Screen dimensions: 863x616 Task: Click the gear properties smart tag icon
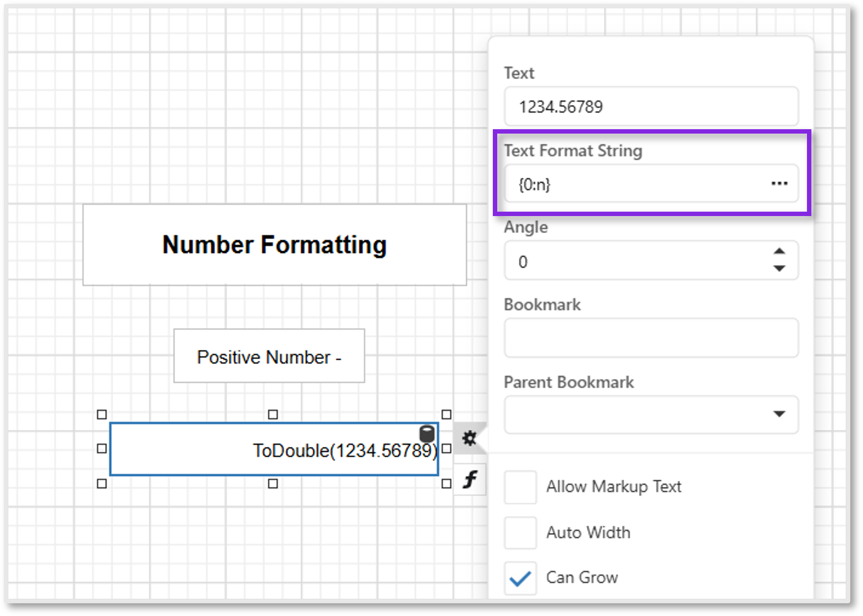[469, 438]
